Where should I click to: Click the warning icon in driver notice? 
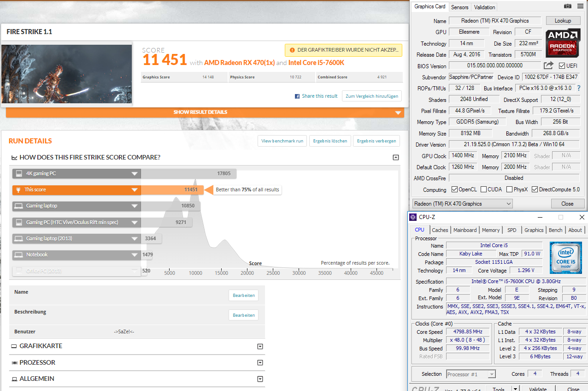(x=292, y=50)
